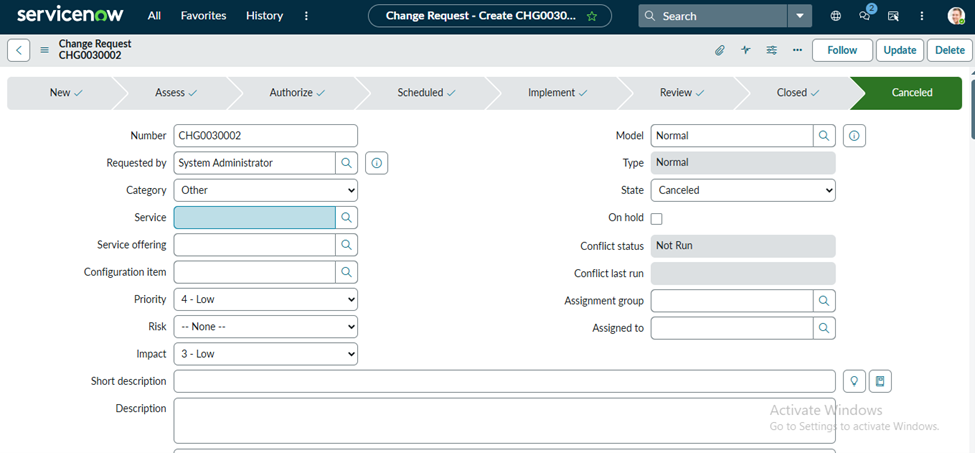Click into the Short description field
This screenshot has height=453, width=975.
[504, 381]
